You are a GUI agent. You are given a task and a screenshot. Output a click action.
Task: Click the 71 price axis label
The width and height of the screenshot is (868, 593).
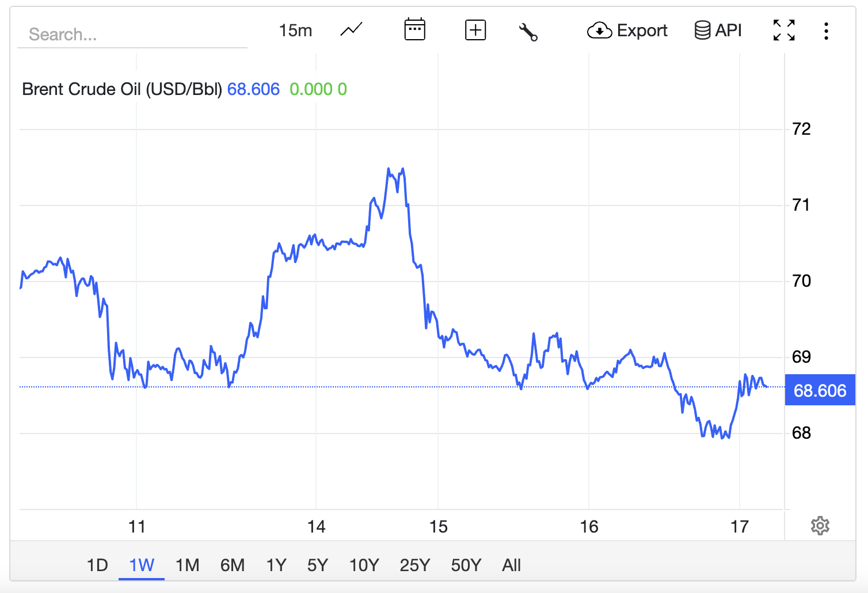point(801,205)
